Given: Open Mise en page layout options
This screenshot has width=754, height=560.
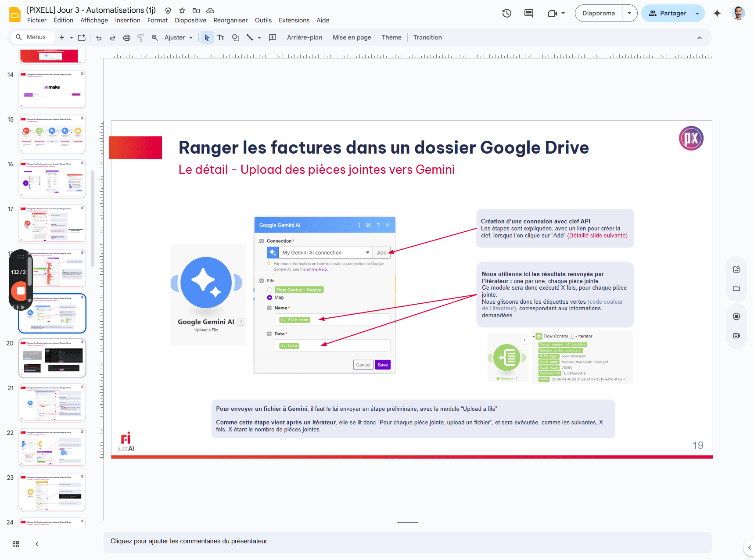Looking at the screenshot, I should (352, 38).
